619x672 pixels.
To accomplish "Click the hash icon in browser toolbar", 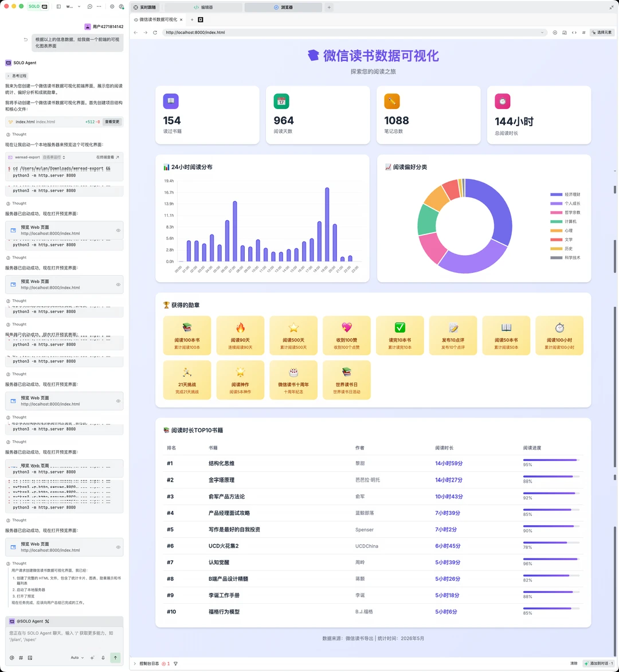I will tap(584, 33).
